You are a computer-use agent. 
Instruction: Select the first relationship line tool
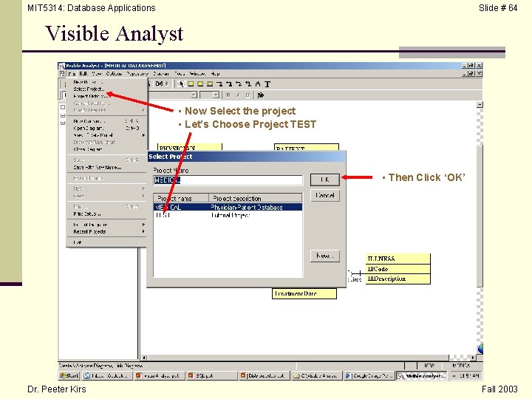tap(219, 84)
